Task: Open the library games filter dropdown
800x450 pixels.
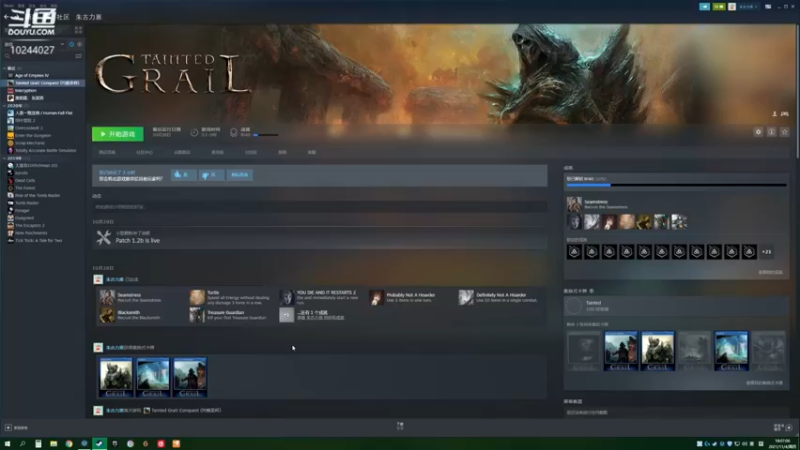Action: pyautogui.click(x=62, y=44)
